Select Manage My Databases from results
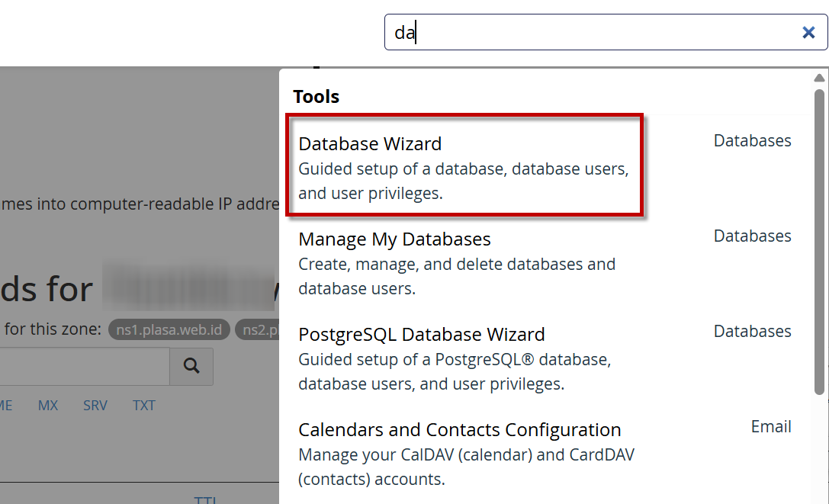Viewport: 829px width, 504px height. [394, 239]
